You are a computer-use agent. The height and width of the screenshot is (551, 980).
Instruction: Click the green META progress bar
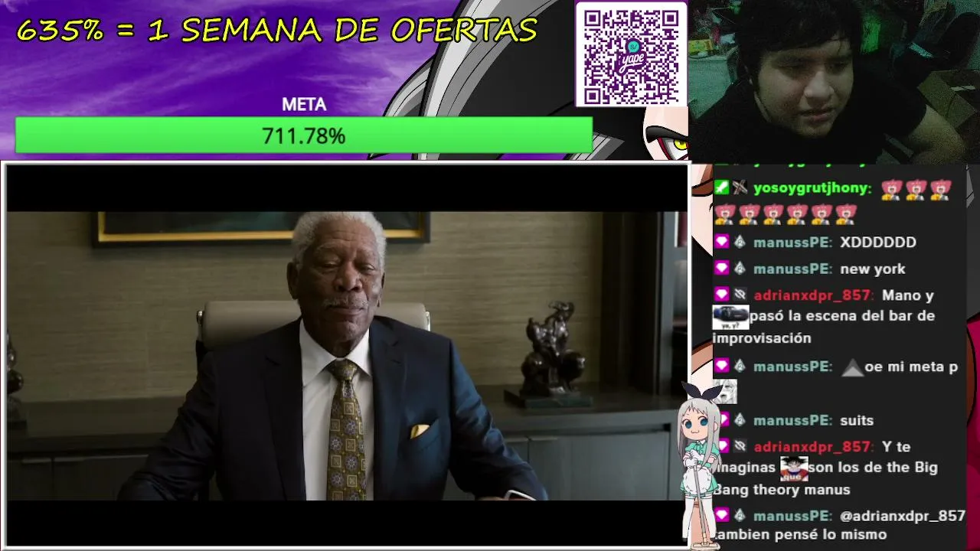pyautogui.click(x=304, y=135)
